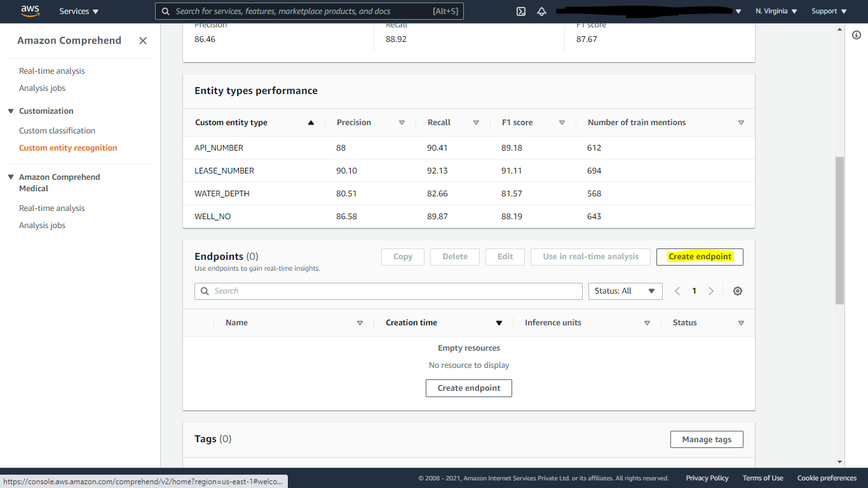This screenshot has width=868, height=488.
Task: Click the 89.87 recall value
Action: click(x=438, y=217)
